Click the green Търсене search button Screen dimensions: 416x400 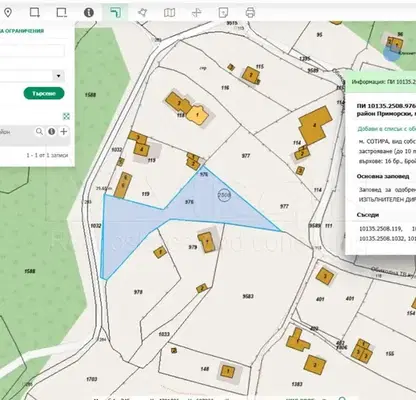click(44, 93)
